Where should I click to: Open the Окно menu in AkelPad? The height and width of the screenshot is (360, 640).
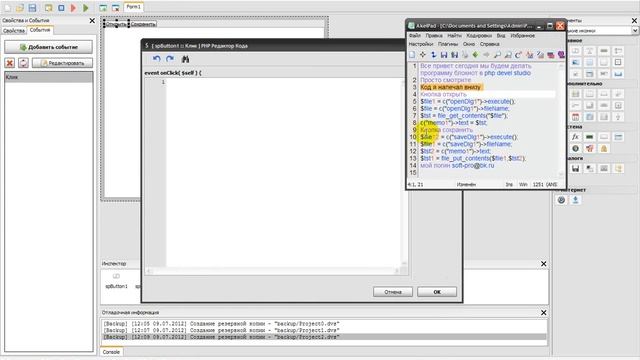[469, 44]
